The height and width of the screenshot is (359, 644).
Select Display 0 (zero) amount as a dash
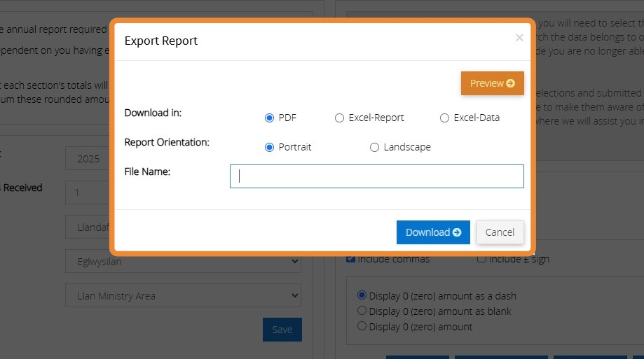point(362,295)
